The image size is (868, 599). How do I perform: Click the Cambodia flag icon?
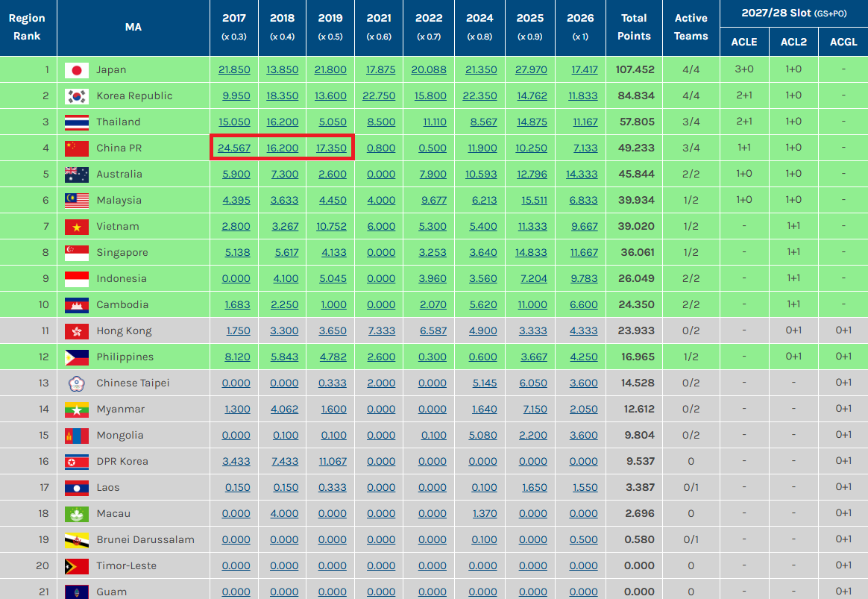coord(76,304)
